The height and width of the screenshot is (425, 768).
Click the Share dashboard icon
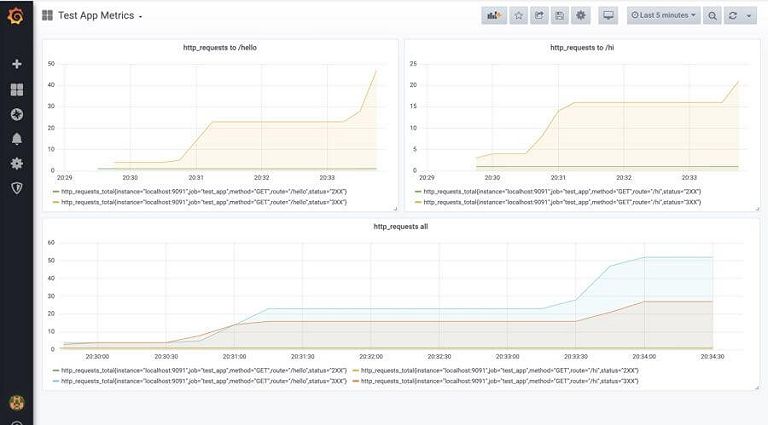pyautogui.click(x=539, y=16)
